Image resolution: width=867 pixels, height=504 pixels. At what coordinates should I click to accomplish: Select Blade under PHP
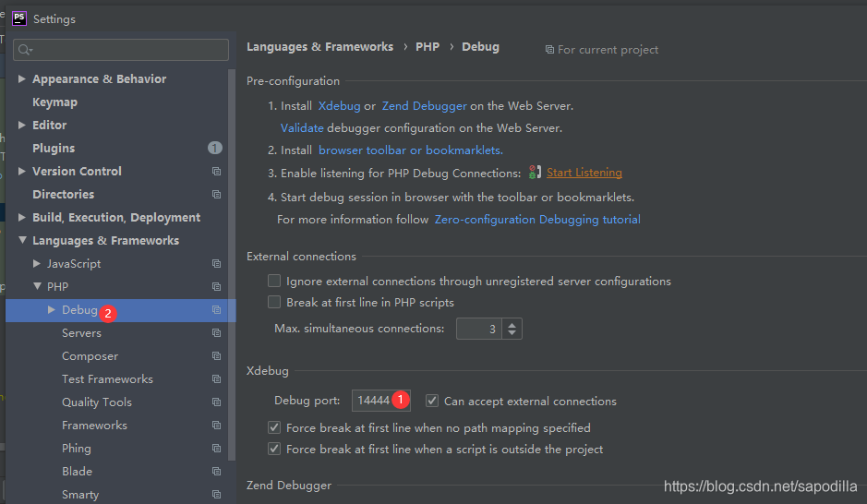77,472
